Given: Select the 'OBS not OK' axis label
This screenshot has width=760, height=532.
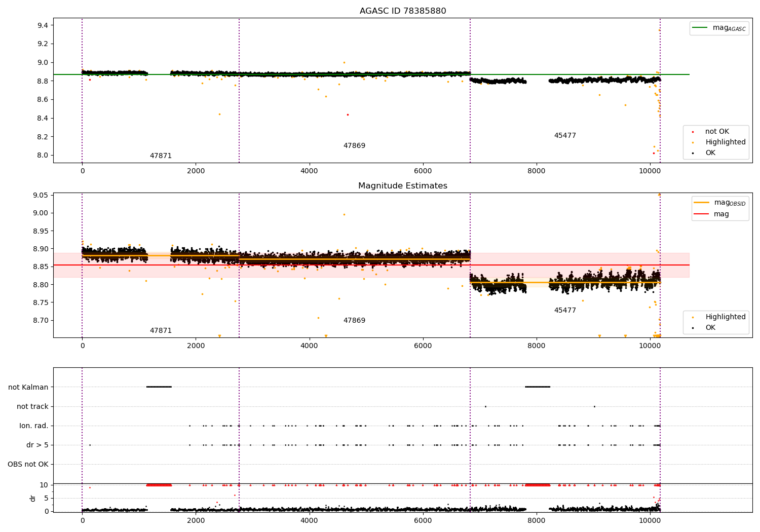Looking at the screenshot, I should [x=28, y=465].
